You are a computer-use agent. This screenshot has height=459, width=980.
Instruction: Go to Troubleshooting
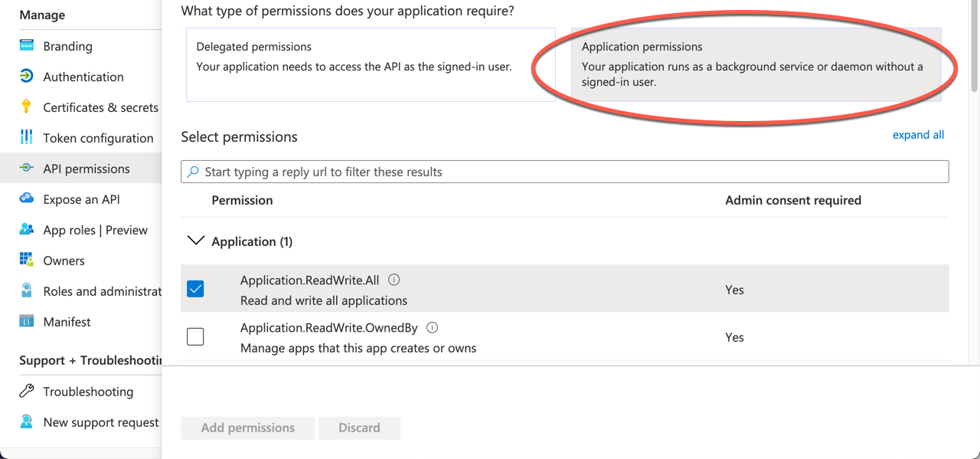point(25,392)
